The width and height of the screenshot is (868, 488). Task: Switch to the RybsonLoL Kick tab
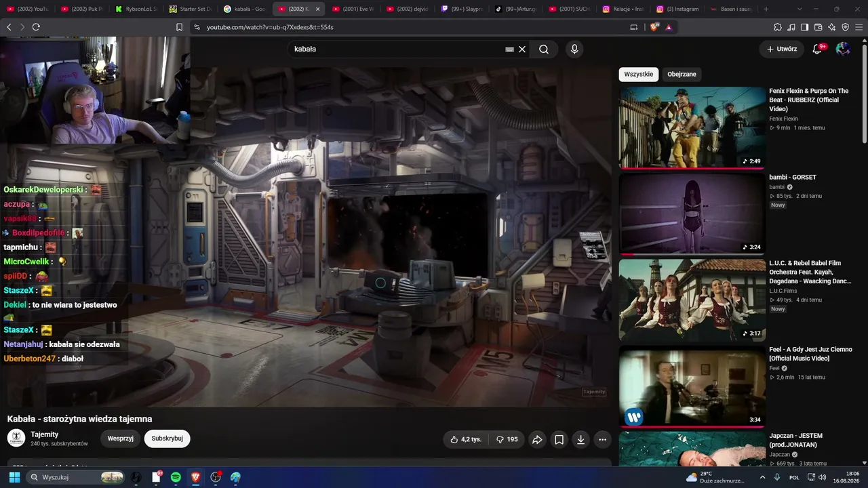click(x=136, y=9)
